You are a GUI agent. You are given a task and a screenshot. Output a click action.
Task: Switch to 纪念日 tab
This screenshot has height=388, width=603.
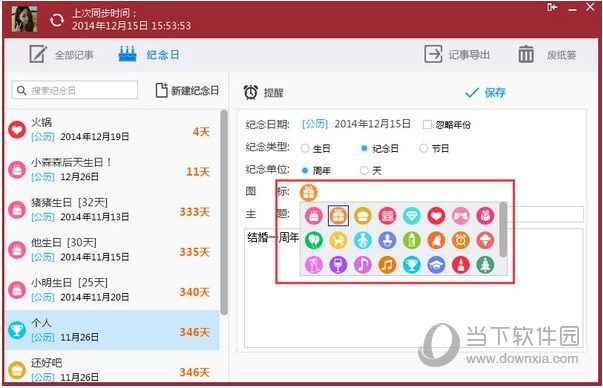(x=149, y=55)
